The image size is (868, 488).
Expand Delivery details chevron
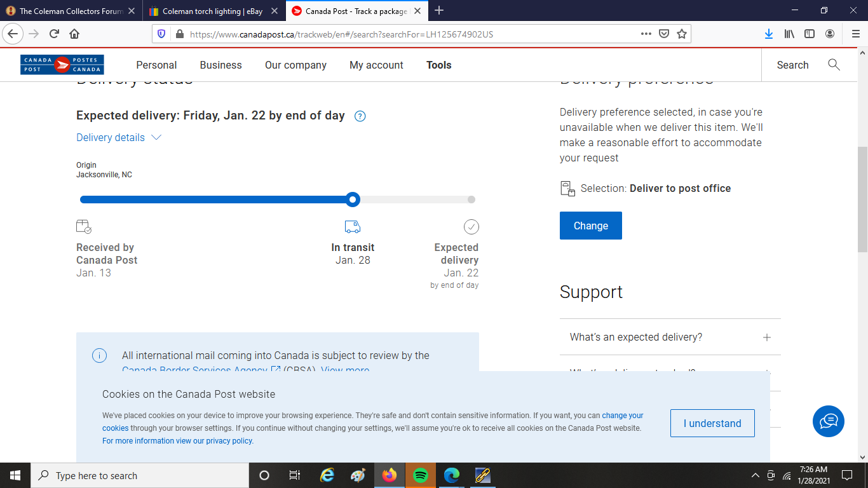156,138
